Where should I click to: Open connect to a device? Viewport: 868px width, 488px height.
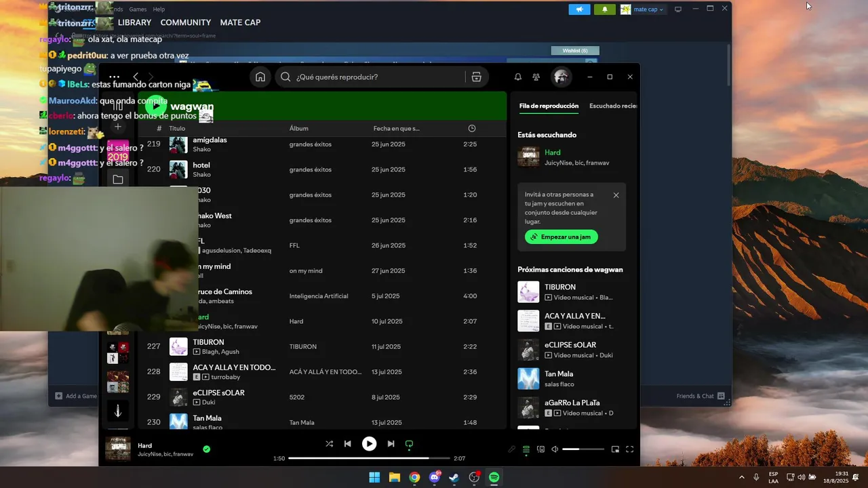540,449
